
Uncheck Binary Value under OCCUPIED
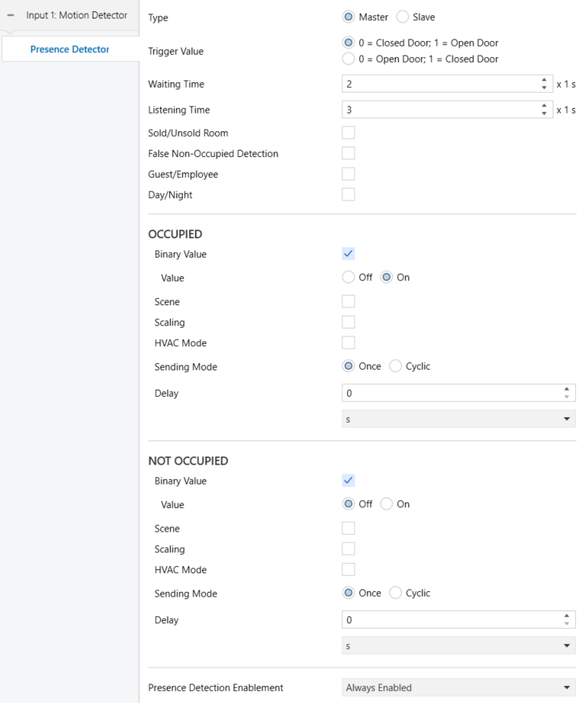[349, 254]
